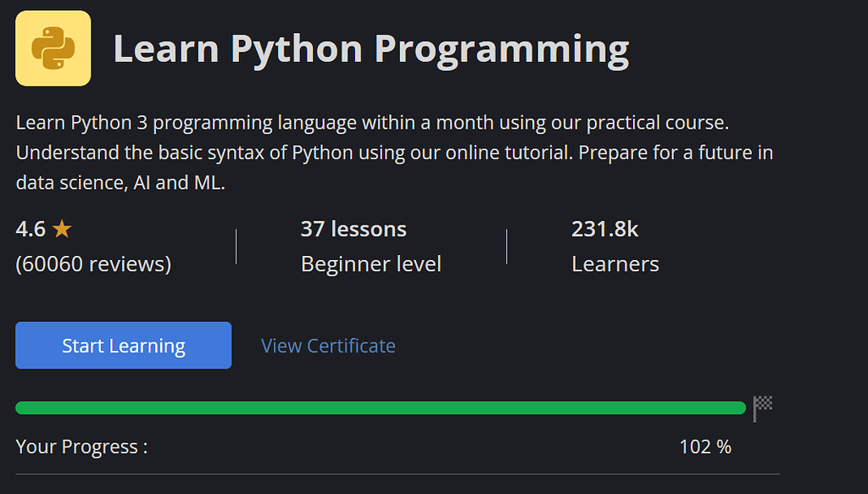Click the yellow Python emblem badge

(x=53, y=48)
